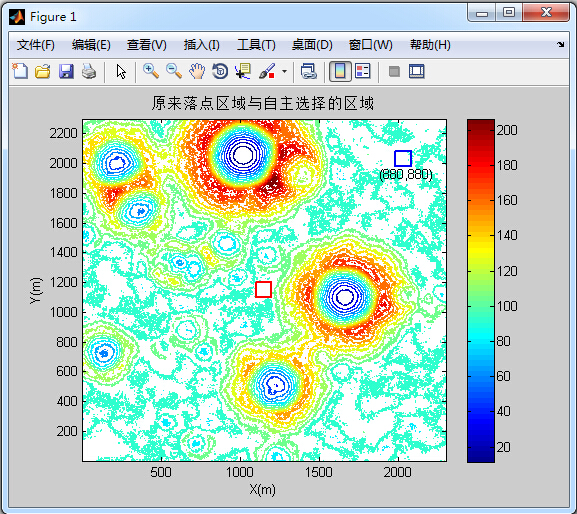The image size is (577, 514).
Task: Open the 文件(F) menu
Action: tap(36, 45)
